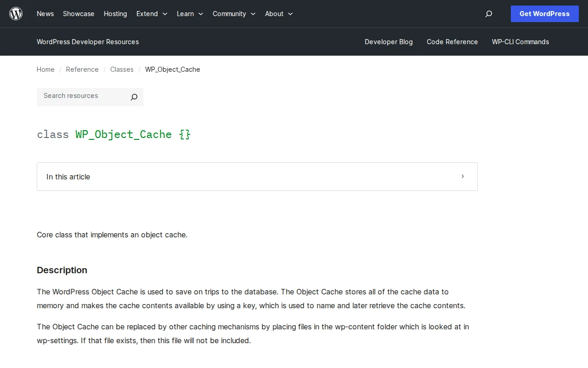Click inside the Search resources input field

tap(78, 96)
